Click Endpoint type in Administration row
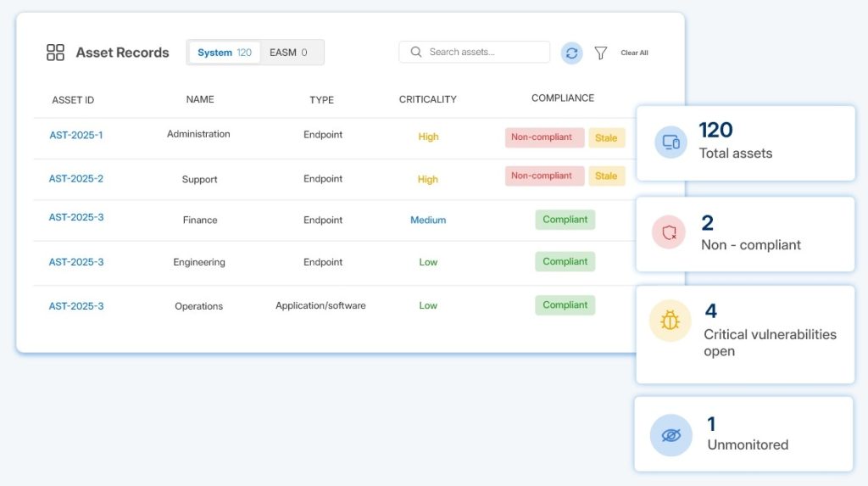 (323, 135)
